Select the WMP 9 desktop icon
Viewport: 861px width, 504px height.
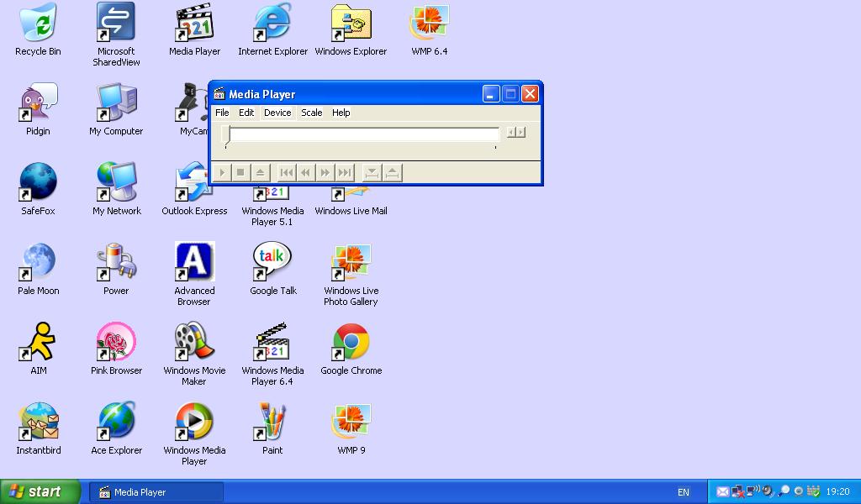click(351, 428)
